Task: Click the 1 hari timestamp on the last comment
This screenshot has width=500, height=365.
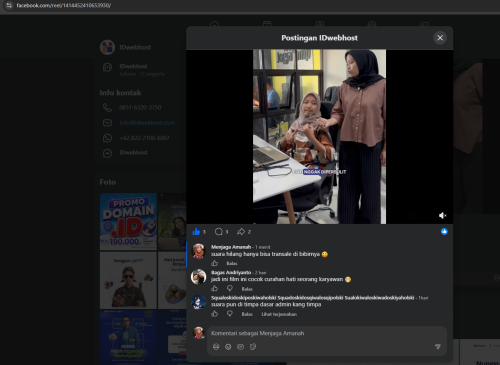Action: [423, 298]
